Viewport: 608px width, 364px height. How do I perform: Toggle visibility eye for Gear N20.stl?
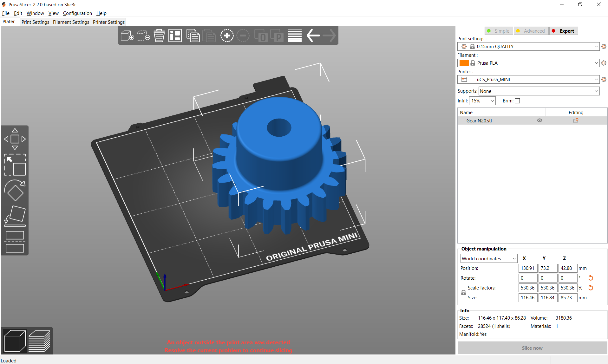point(539,120)
